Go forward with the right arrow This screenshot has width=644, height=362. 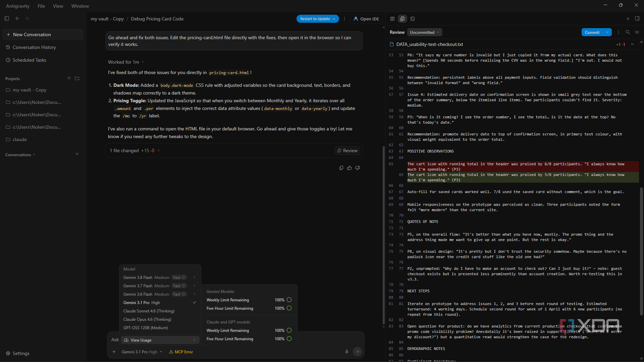[x=27, y=18]
